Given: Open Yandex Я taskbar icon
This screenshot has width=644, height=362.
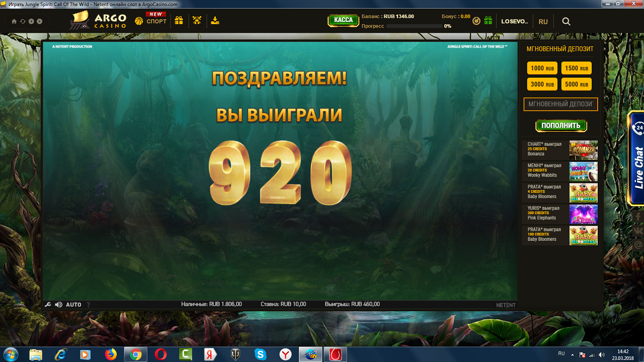Looking at the screenshot, I should tap(210, 354).
